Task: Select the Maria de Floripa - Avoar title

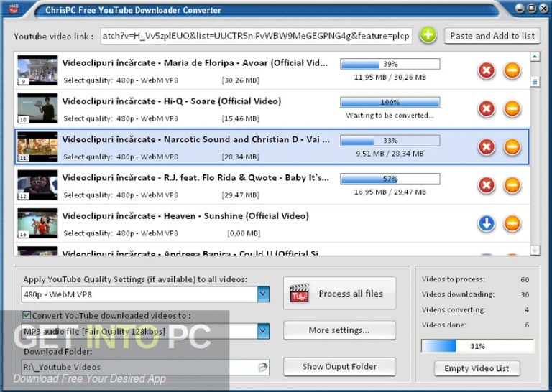Action: click(x=195, y=63)
